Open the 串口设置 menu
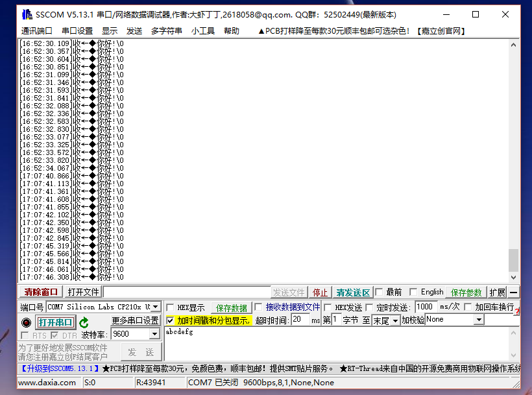Screen dimensions: 532x395 75,30
